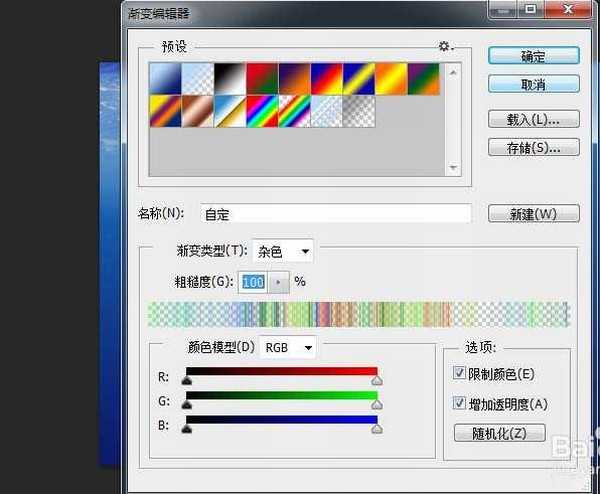This screenshot has width=600, height=494.
Task: Click the 载入(L)... button
Action: pos(533,120)
